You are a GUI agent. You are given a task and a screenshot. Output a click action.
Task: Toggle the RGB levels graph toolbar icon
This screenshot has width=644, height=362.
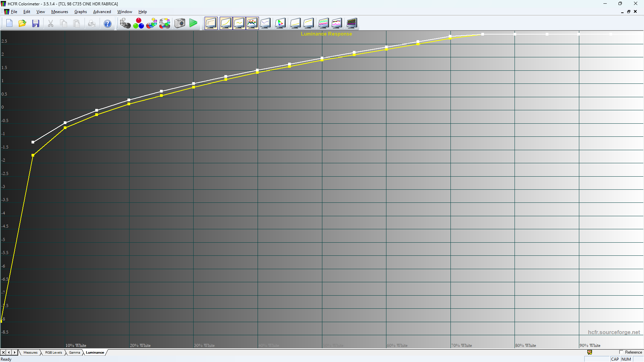tap(252, 23)
